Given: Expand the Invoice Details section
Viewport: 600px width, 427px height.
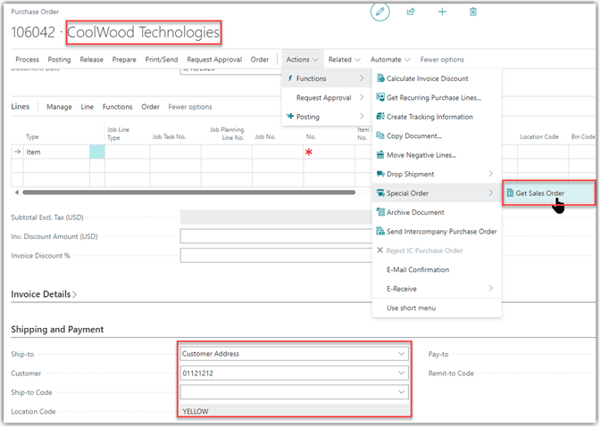Looking at the screenshot, I should click(44, 294).
